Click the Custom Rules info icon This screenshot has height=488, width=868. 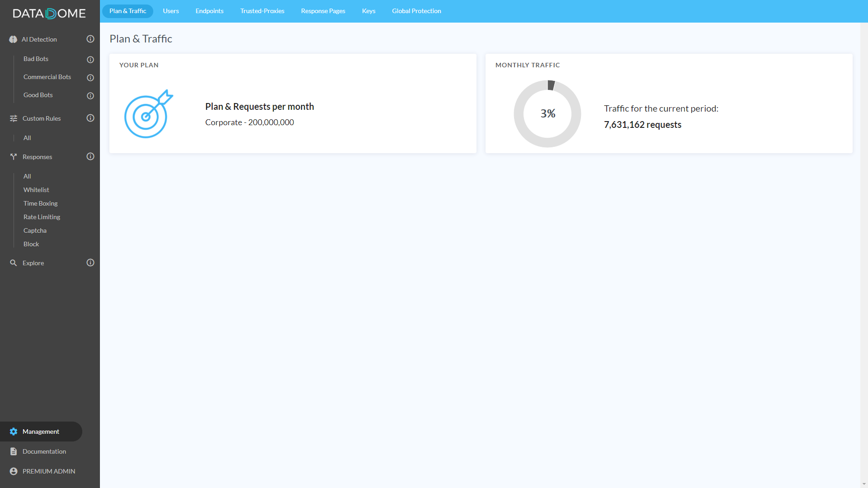pyautogui.click(x=90, y=118)
